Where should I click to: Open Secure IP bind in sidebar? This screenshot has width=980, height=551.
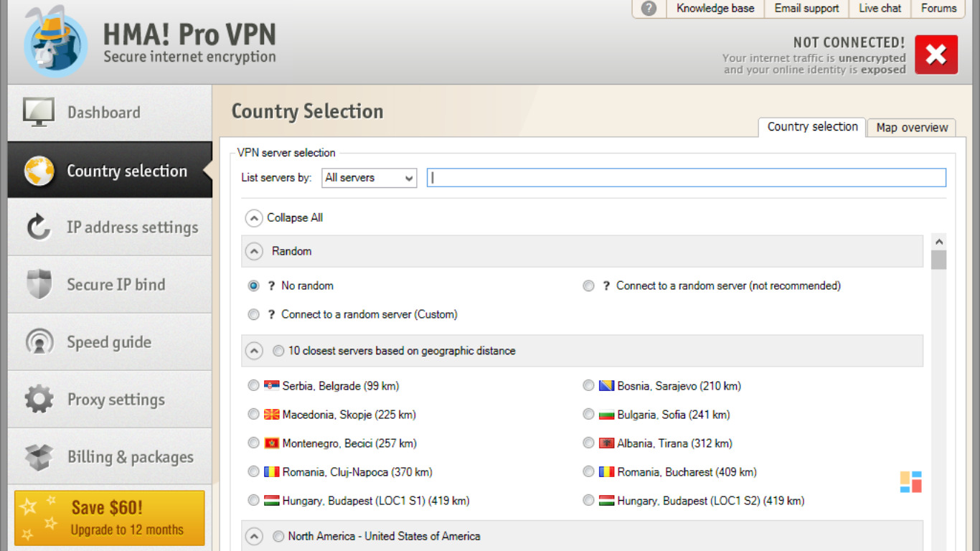pos(110,285)
